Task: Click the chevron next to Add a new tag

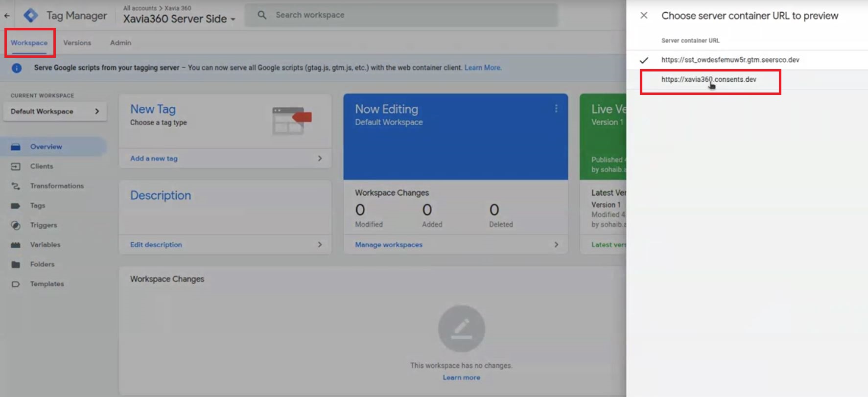Action: tap(320, 159)
